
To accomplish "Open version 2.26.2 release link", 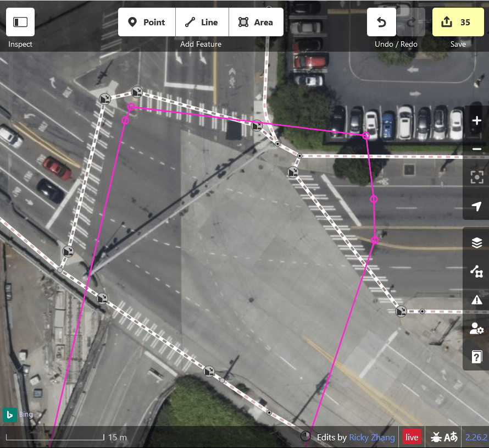I will pyautogui.click(x=476, y=438).
